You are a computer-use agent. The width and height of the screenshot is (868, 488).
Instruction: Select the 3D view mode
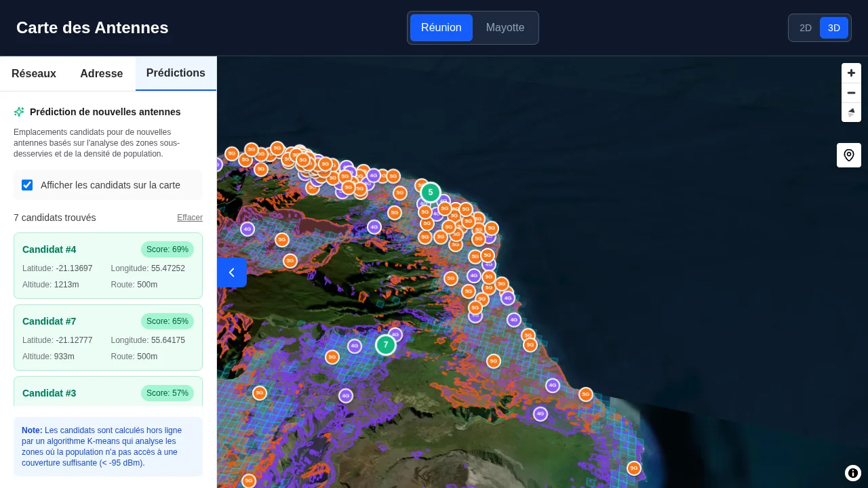click(834, 28)
